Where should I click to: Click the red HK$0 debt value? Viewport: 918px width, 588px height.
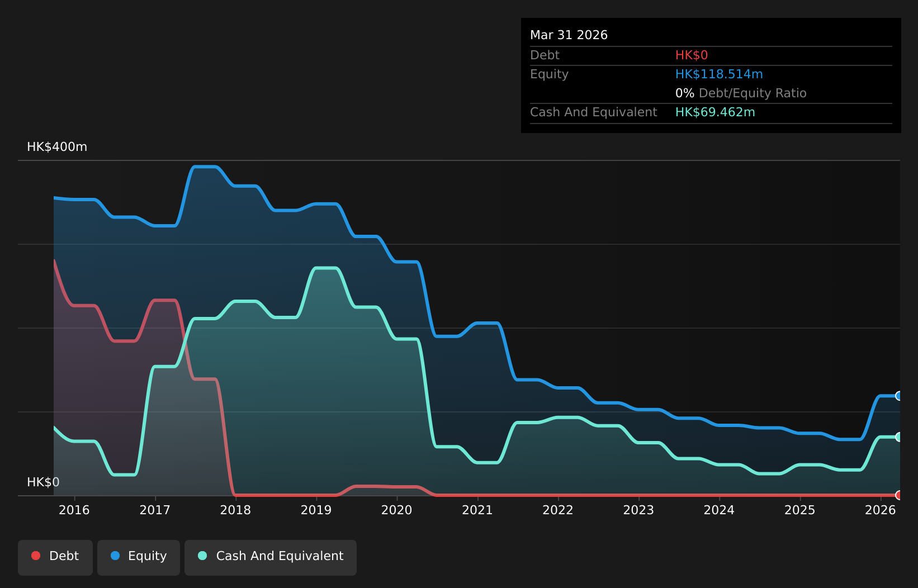coord(692,55)
